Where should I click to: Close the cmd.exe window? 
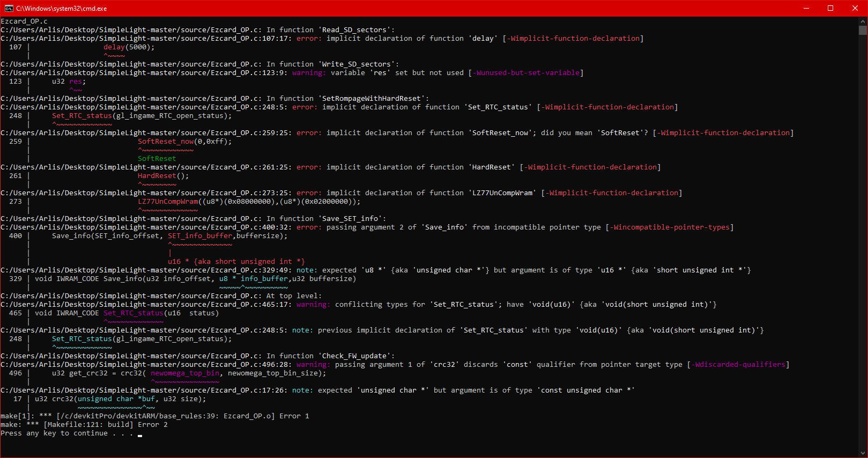click(x=855, y=8)
